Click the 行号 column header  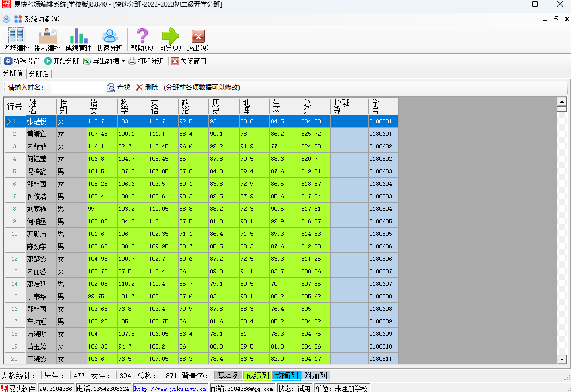[15, 107]
